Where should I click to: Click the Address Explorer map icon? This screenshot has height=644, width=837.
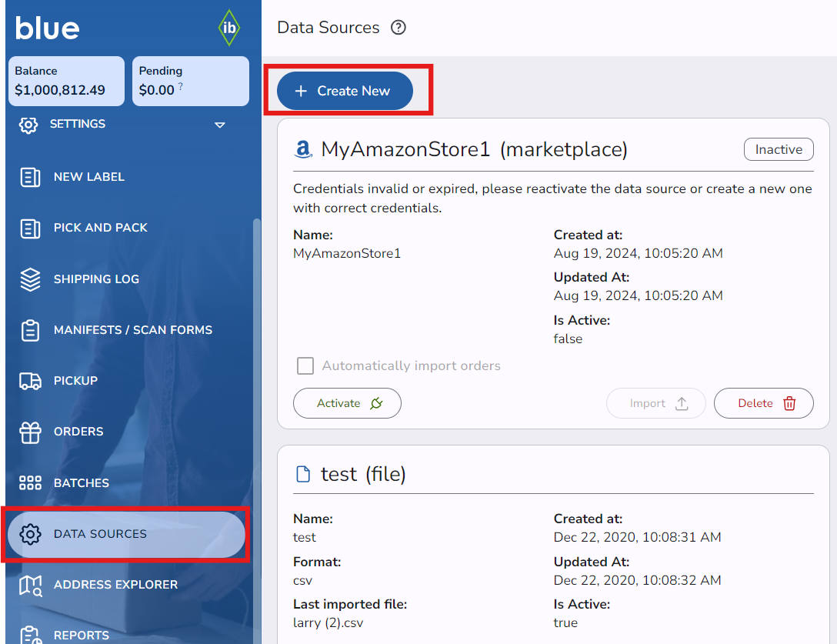pos(30,585)
